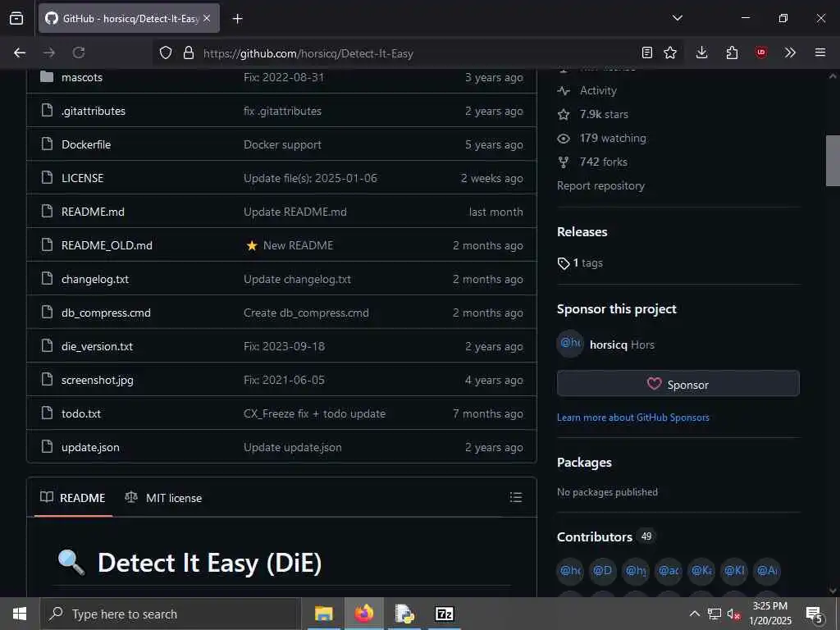
Task: Click Report repository link
Action: pos(600,186)
